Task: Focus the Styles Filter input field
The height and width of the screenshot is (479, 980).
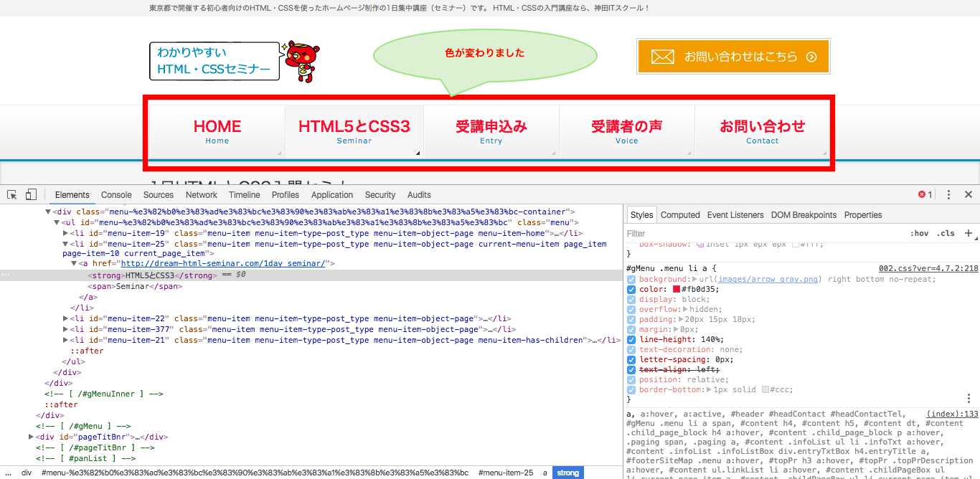Action: [x=764, y=233]
